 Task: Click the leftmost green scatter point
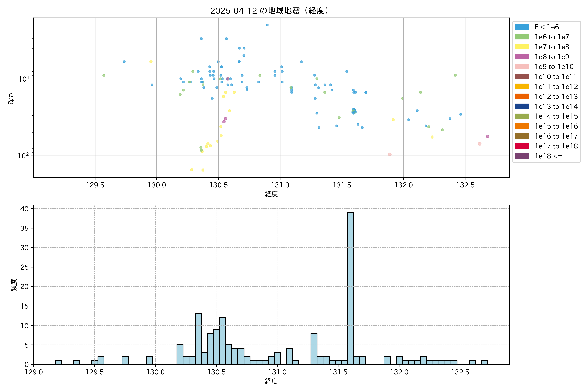point(104,75)
